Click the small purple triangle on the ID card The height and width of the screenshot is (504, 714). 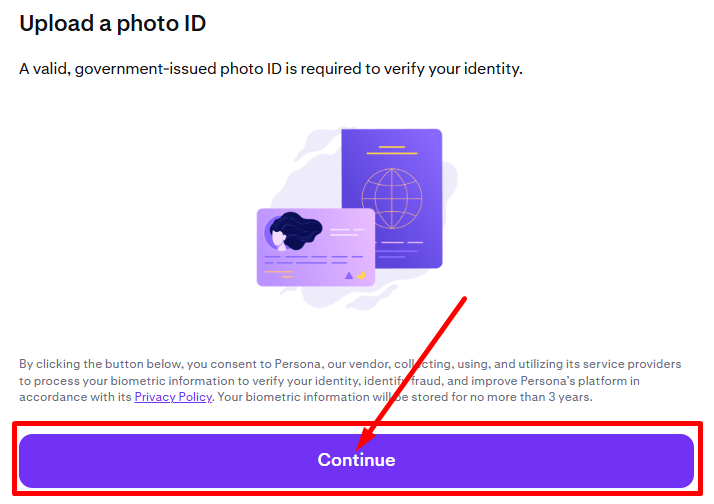click(x=348, y=274)
